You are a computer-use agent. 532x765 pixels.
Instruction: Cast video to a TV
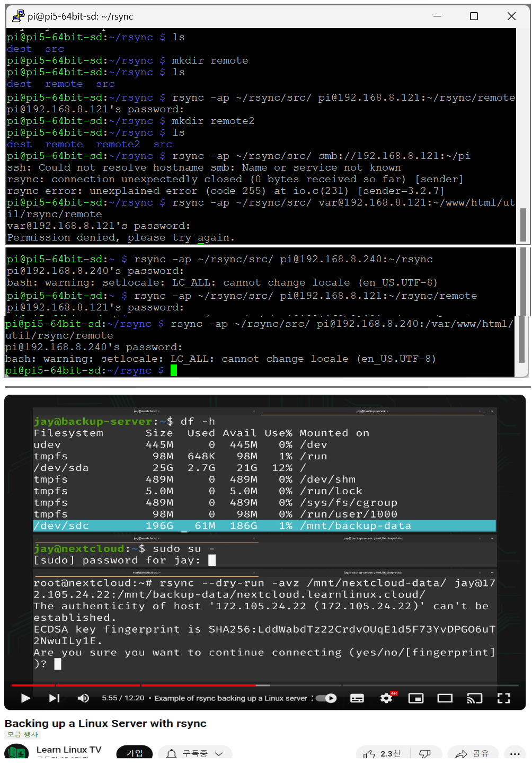tap(474, 698)
